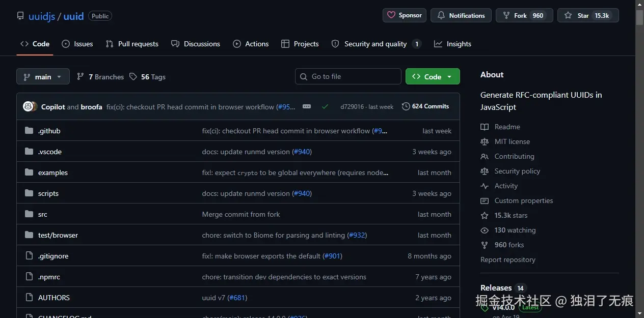This screenshot has height=318, width=644.
Task: Open the Code tab
Action: [35, 44]
